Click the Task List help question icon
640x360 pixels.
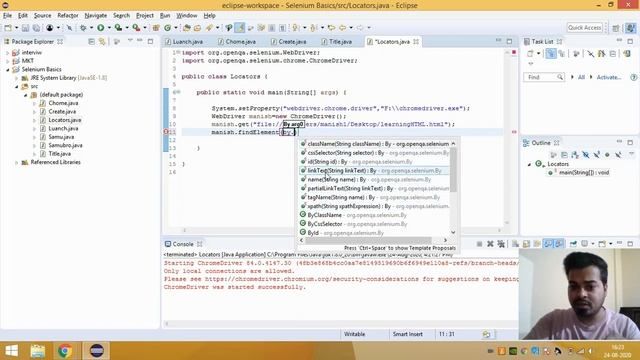[633, 77]
